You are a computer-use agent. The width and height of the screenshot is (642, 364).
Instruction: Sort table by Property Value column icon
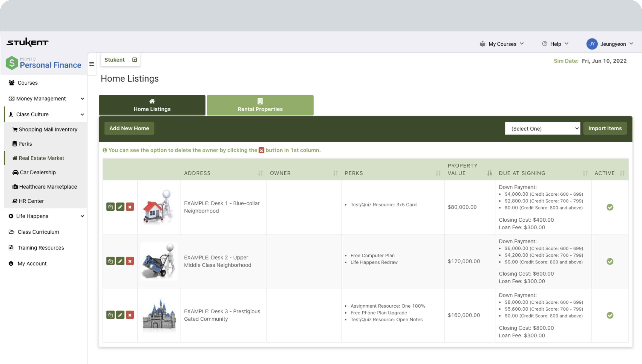[489, 173]
